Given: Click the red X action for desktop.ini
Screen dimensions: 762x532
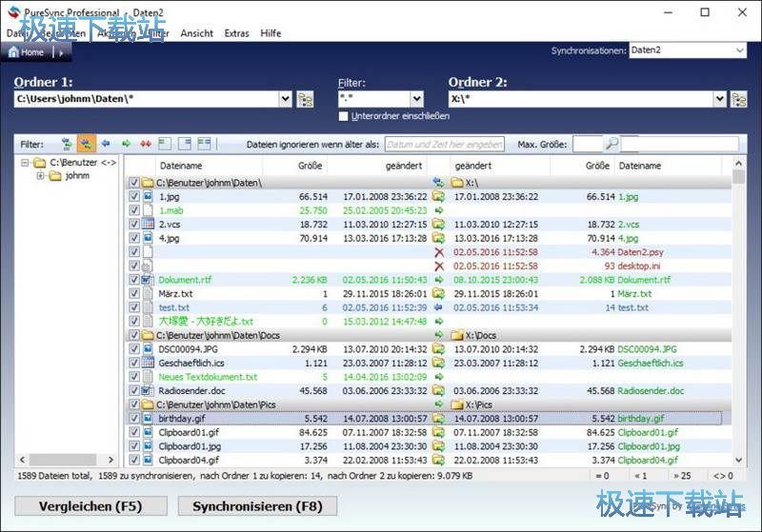Looking at the screenshot, I should [439, 266].
